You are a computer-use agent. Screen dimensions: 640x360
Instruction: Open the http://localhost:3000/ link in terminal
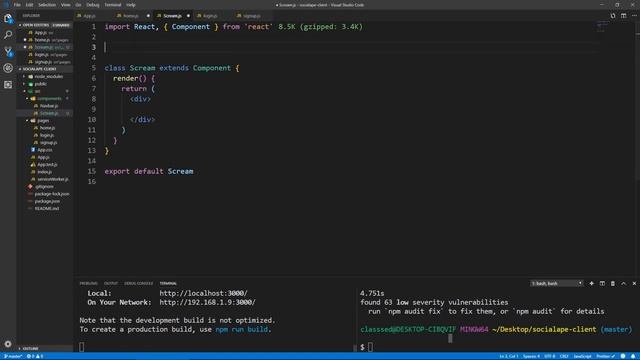[x=203, y=293]
